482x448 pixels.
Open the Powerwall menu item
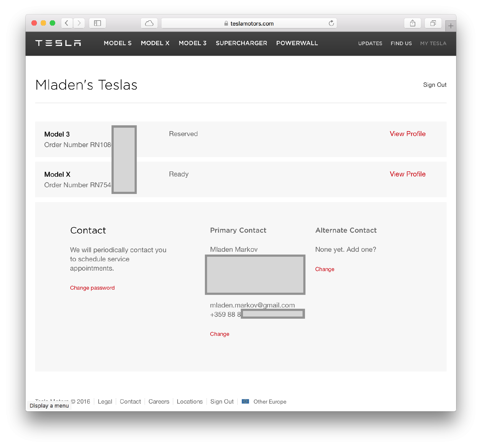click(x=297, y=43)
